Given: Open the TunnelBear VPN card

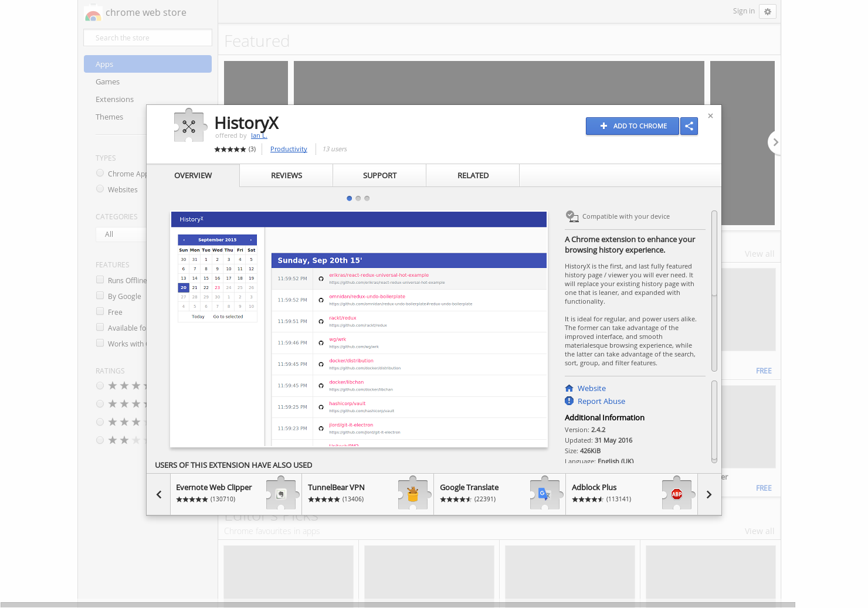Looking at the screenshot, I should 368,494.
